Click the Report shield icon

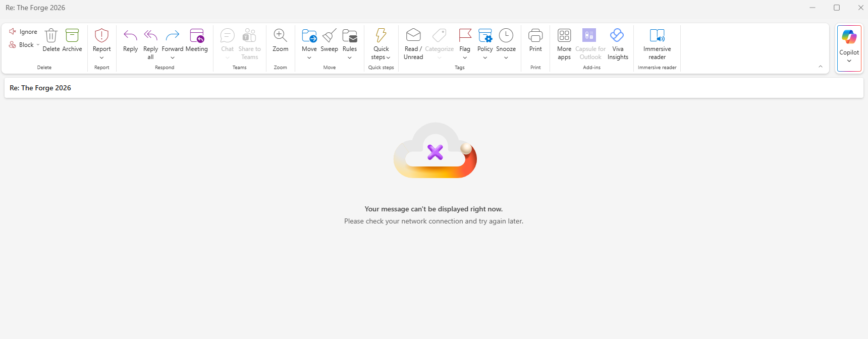click(x=102, y=35)
